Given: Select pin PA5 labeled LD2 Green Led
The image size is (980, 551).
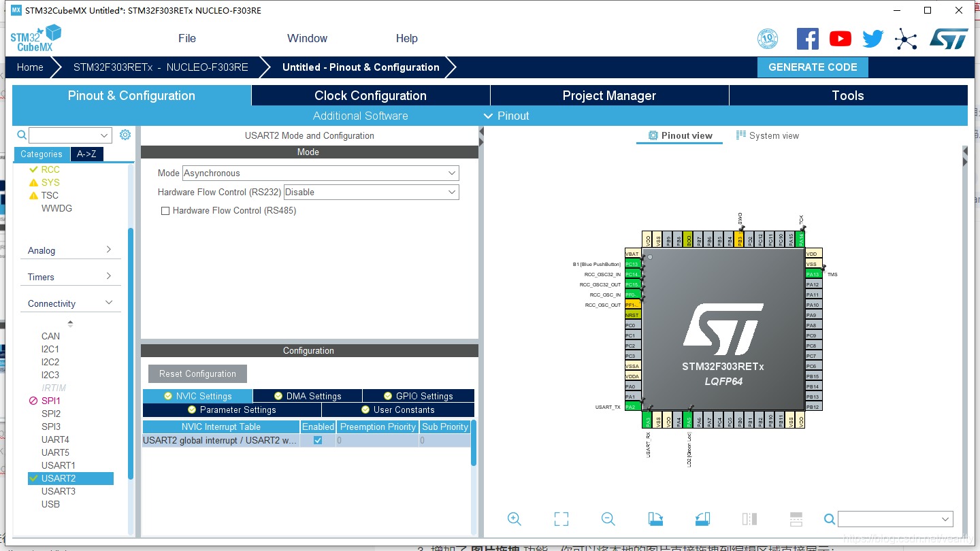Looking at the screenshot, I should (689, 420).
